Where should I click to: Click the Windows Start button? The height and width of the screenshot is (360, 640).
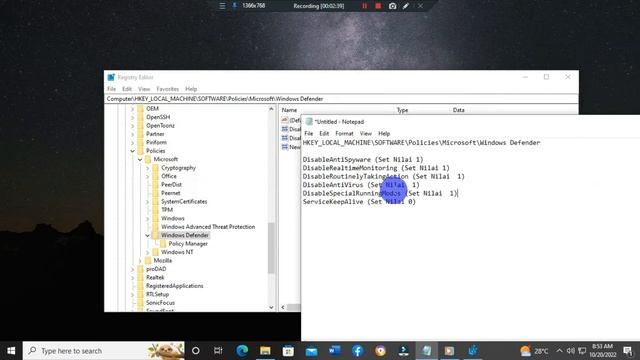pyautogui.click(x=11, y=351)
